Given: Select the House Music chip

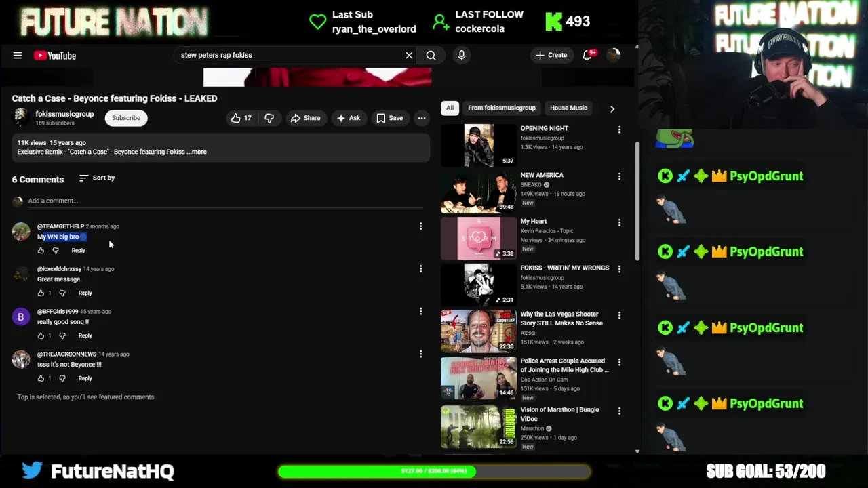Looking at the screenshot, I should click(x=568, y=108).
